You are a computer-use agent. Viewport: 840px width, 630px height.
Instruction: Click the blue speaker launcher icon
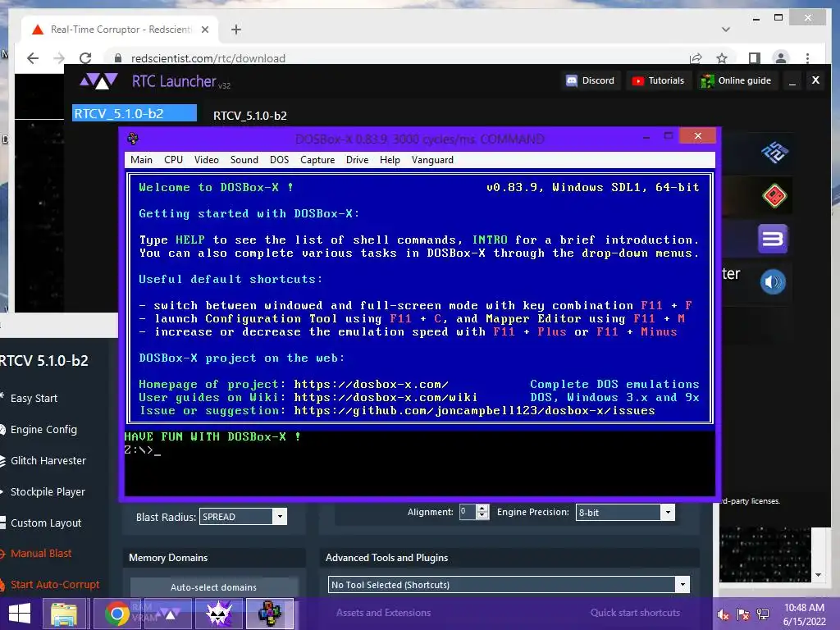[x=773, y=282]
